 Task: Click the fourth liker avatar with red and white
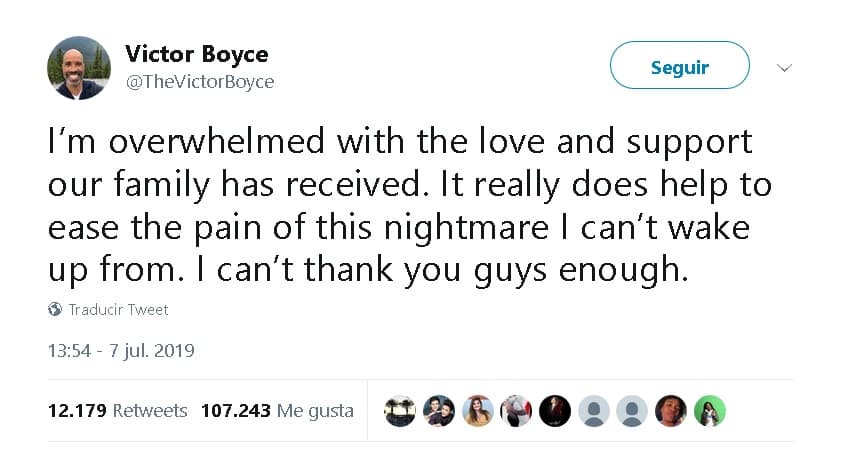point(516,410)
